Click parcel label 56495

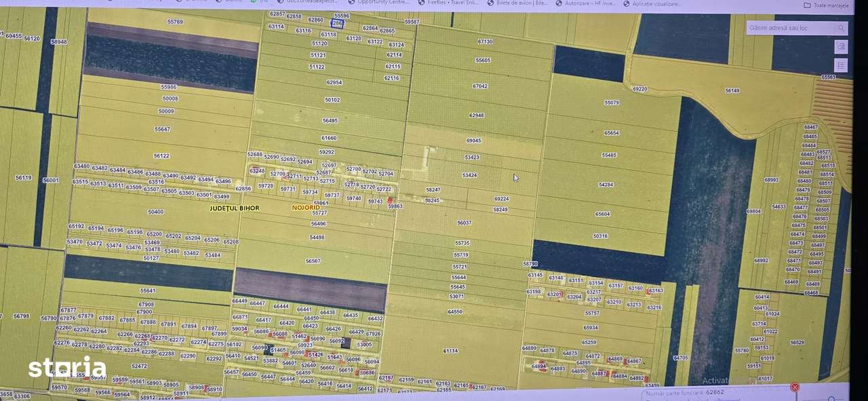330,120
